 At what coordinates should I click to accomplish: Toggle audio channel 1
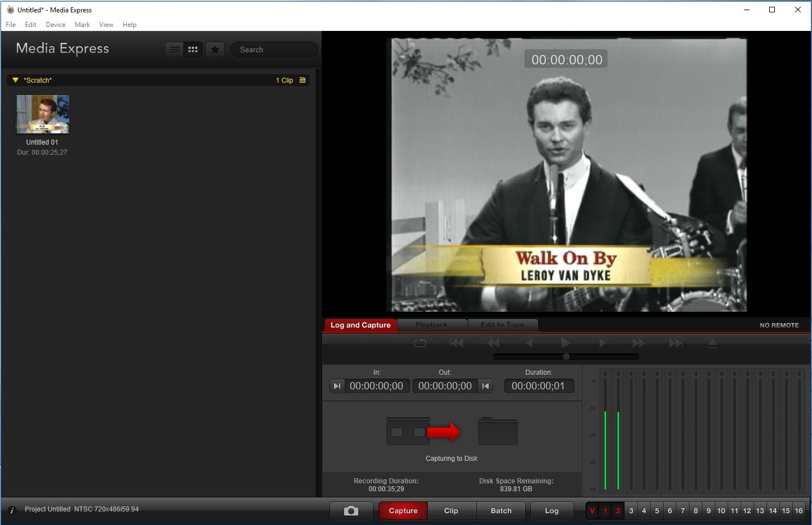pos(605,511)
